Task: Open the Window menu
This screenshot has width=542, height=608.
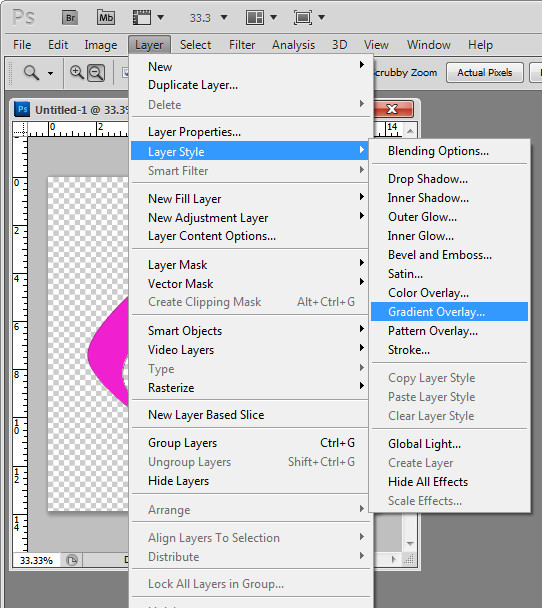Action: (428, 45)
